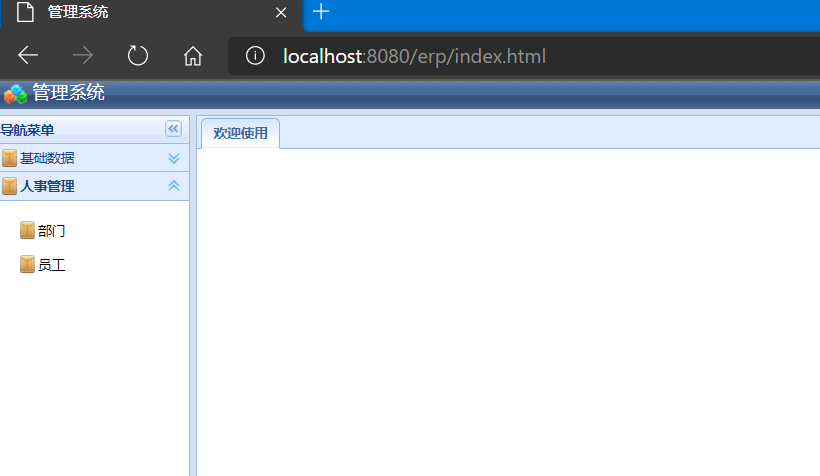Open a new browser tab with plus
Image resolution: width=820 pixels, height=476 pixels.
coord(321,12)
